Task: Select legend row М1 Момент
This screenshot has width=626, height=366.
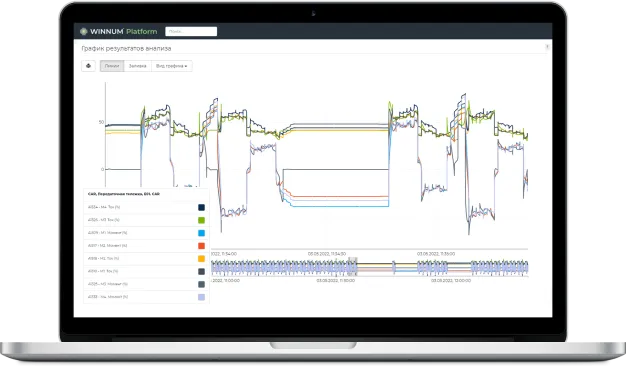Action: [x=146, y=233]
